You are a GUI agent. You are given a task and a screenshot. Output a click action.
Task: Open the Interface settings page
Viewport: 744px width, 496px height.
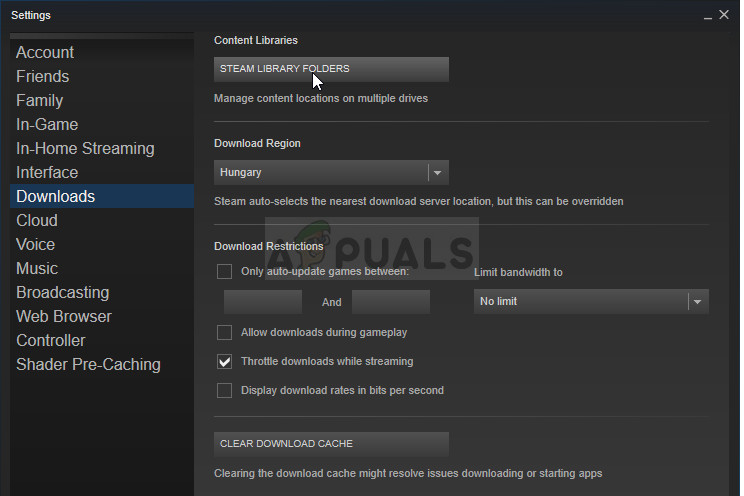(x=47, y=172)
